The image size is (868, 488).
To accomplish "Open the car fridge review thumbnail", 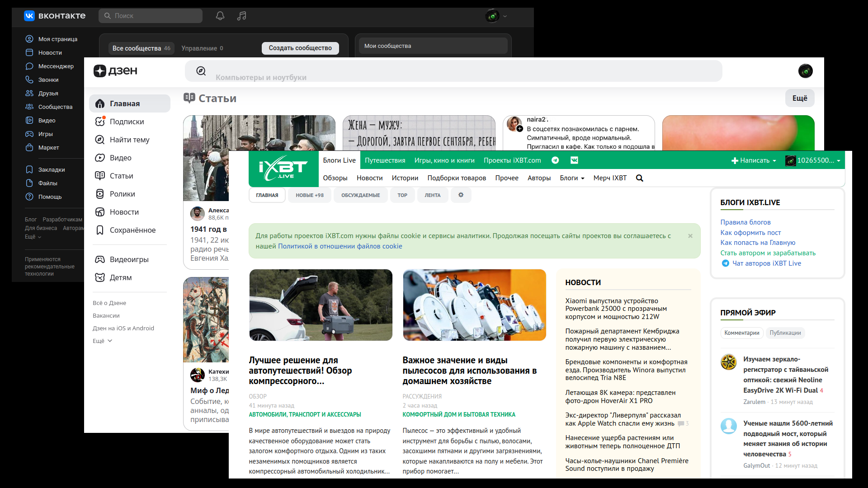I will [x=321, y=305].
